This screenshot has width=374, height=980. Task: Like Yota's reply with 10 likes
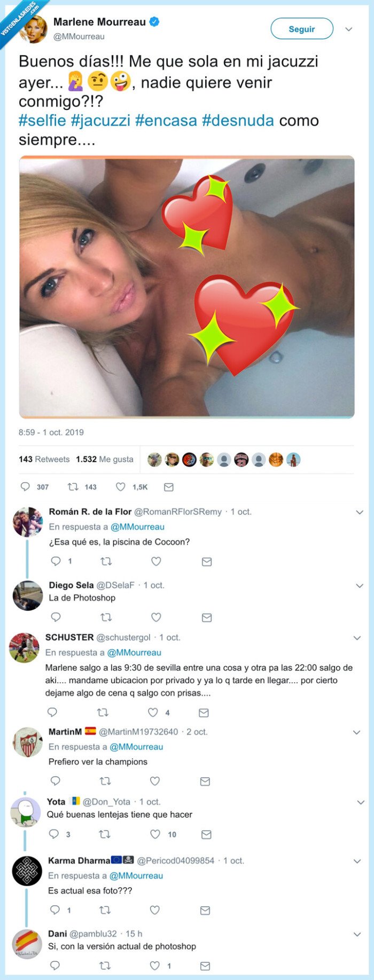[155, 834]
